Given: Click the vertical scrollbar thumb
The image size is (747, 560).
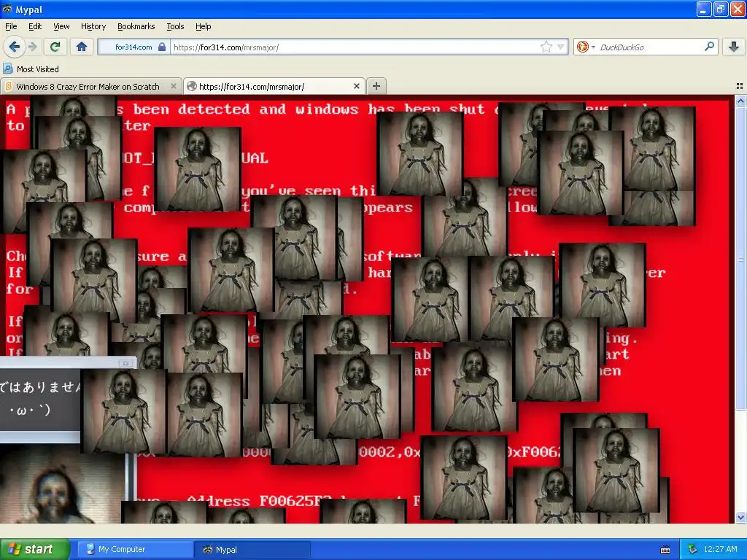Looking at the screenshot, I should pos(740,259).
